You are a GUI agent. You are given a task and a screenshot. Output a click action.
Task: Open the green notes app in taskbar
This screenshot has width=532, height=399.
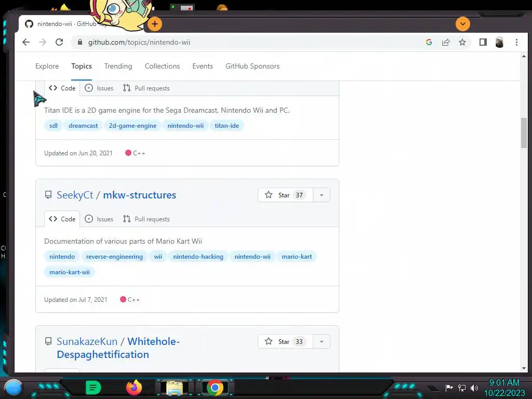[x=94, y=388]
